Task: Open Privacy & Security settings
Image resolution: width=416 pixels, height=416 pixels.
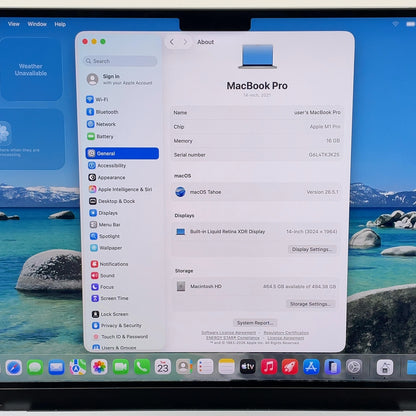Action: 117,325
